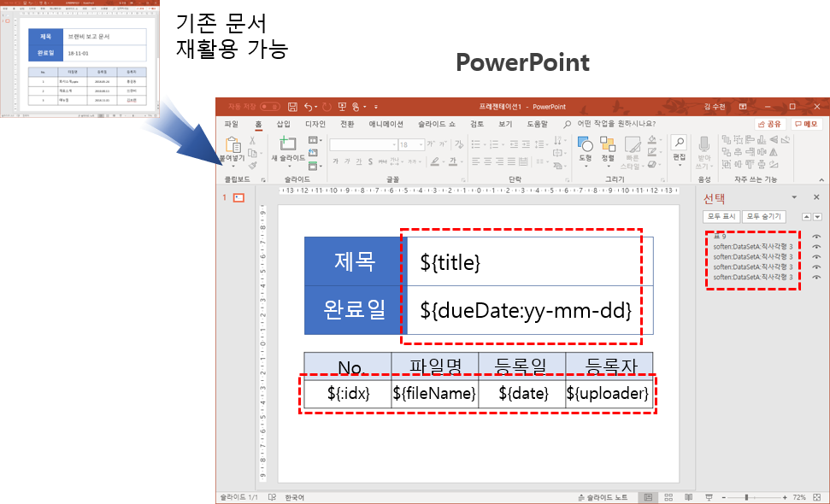This screenshot has width=830, height=504.
Task: Select slide 1 thumbnail in slide panel
Action: click(239, 198)
